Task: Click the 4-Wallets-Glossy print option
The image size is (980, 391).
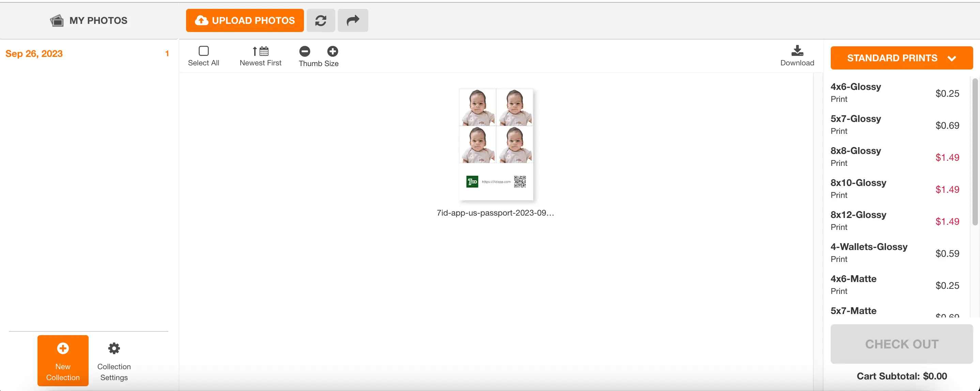Action: click(x=869, y=252)
